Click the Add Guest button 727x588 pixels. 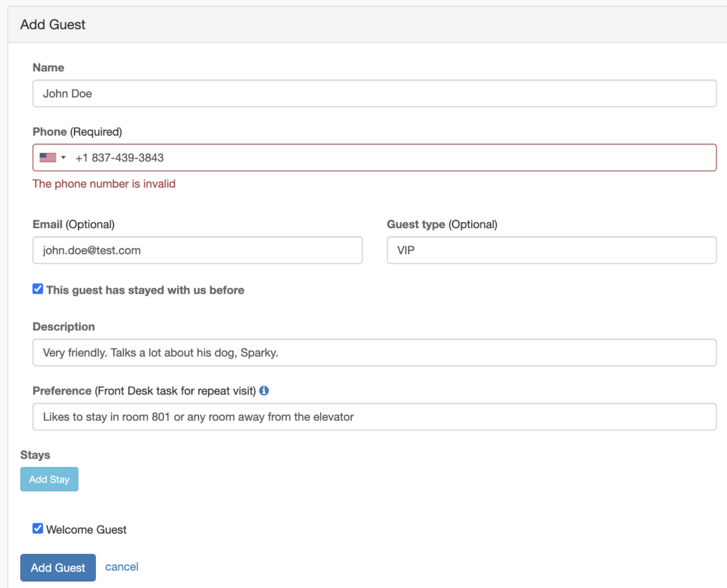(x=58, y=568)
